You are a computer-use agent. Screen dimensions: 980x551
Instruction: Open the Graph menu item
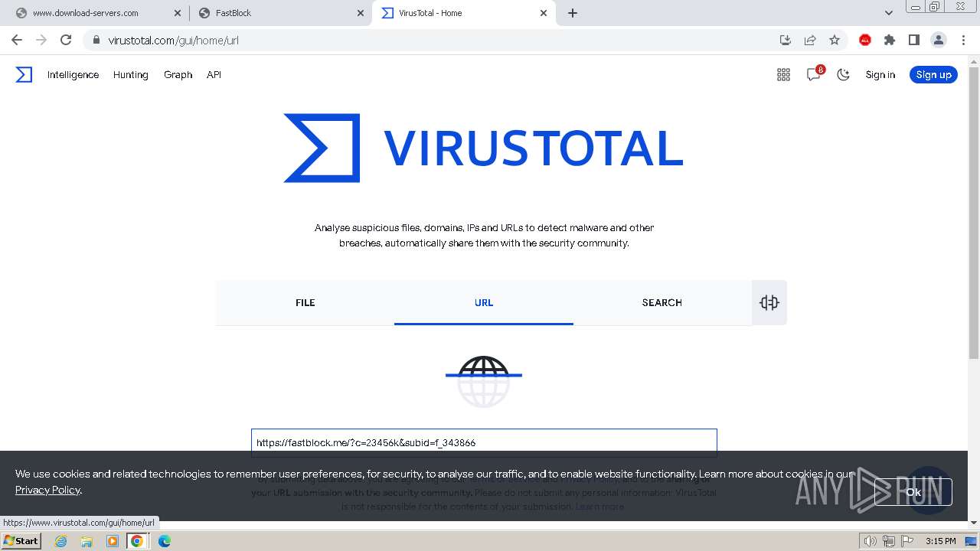pyautogui.click(x=178, y=74)
